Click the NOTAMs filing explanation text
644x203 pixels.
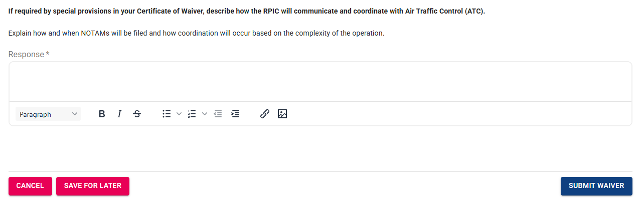click(x=196, y=34)
